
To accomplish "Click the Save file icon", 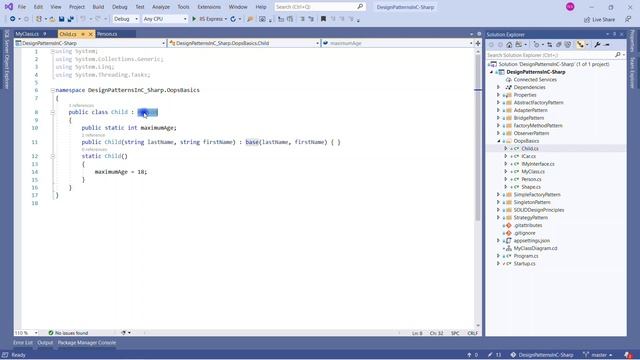I will (x=62, y=19).
